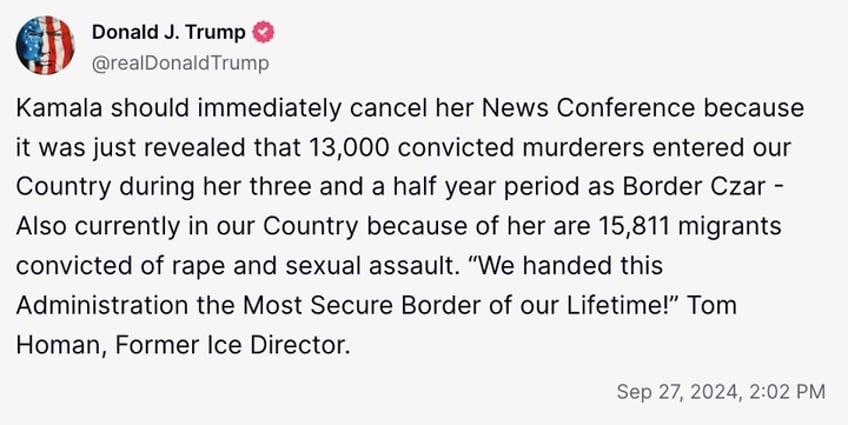
Task: Visit the @realDonaldTrump handle link
Action: [x=180, y=63]
